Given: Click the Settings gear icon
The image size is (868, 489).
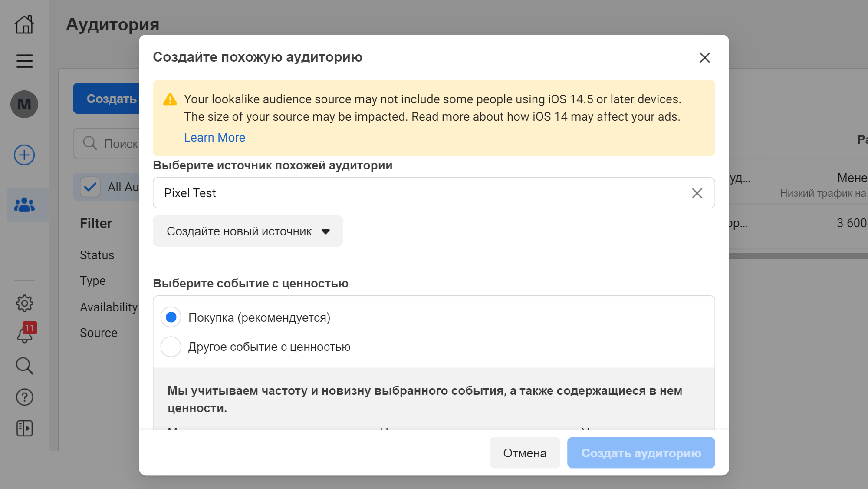Looking at the screenshot, I should [x=24, y=304].
